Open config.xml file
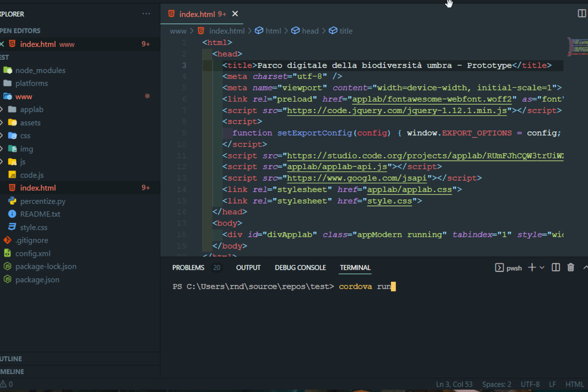Image resolution: width=588 pixels, height=392 pixels. [33, 254]
